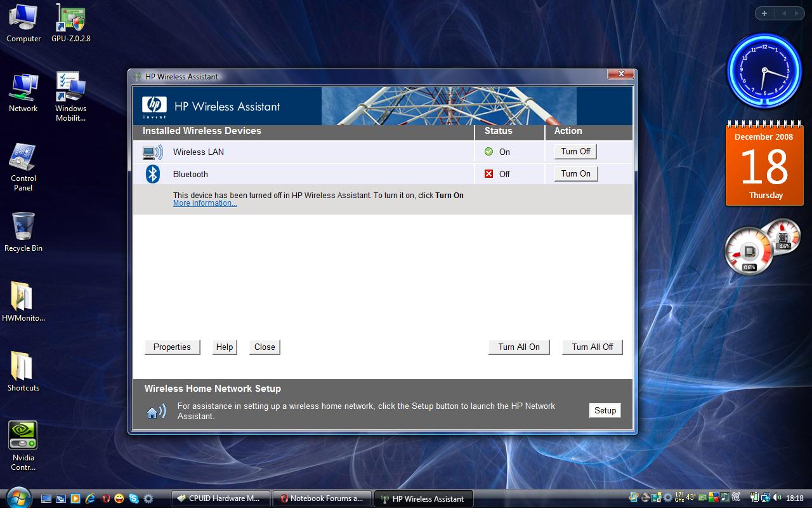Click the Status column header
This screenshot has width=812, height=508.
pyautogui.click(x=499, y=131)
